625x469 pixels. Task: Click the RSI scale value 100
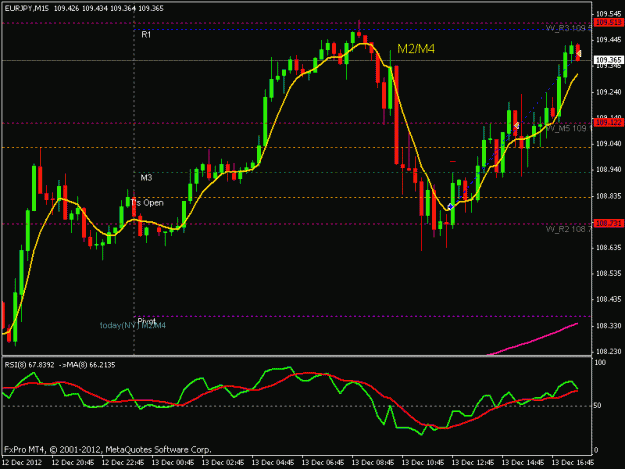[600, 362]
